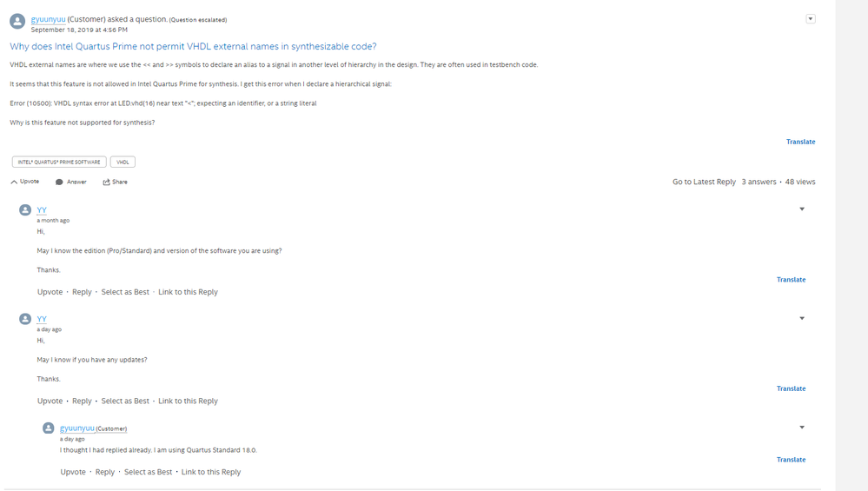Image resolution: width=868 pixels, height=491 pixels.
Task: Translate YY's reply asking for updates
Action: tap(791, 388)
